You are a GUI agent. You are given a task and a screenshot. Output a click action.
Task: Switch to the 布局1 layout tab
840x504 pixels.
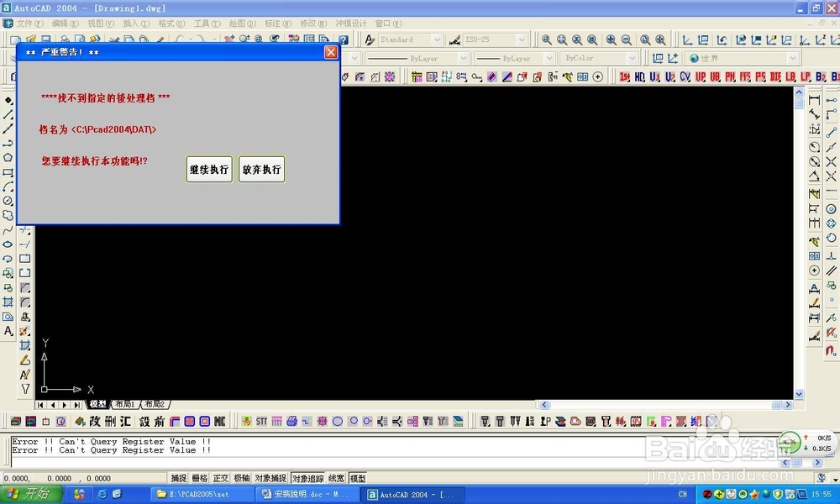[x=124, y=404]
